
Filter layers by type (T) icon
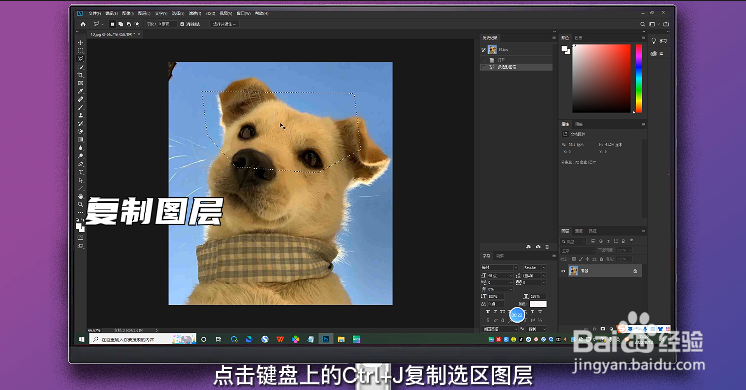tap(609, 241)
